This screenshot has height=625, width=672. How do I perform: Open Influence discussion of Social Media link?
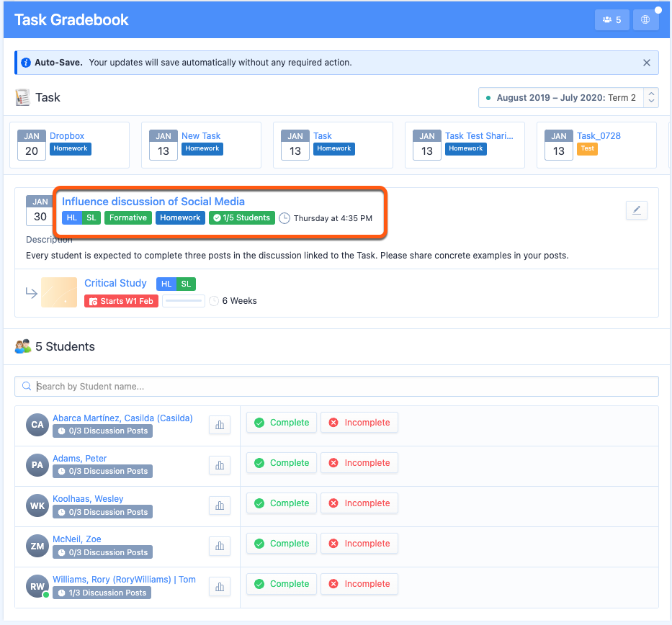153,202
